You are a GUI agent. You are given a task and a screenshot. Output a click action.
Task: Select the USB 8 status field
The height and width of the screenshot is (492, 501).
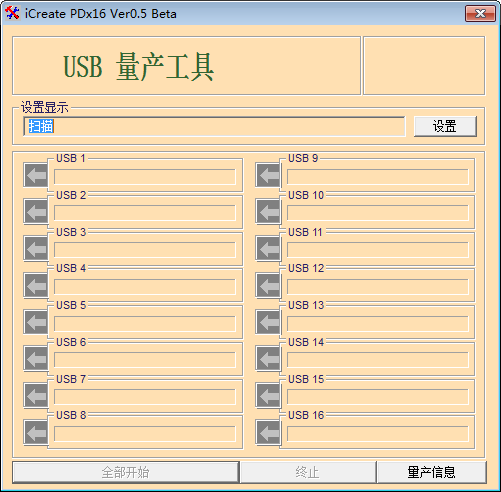[145, 434]
